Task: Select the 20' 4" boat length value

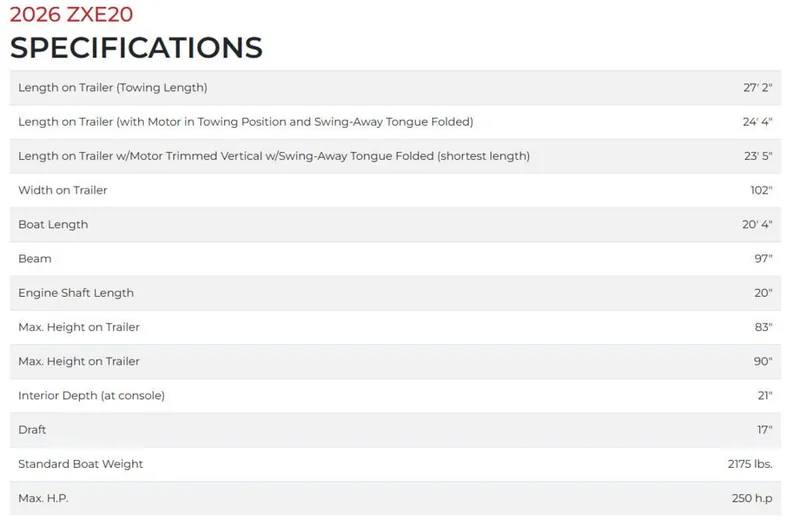Action: (x=757, y=224)
